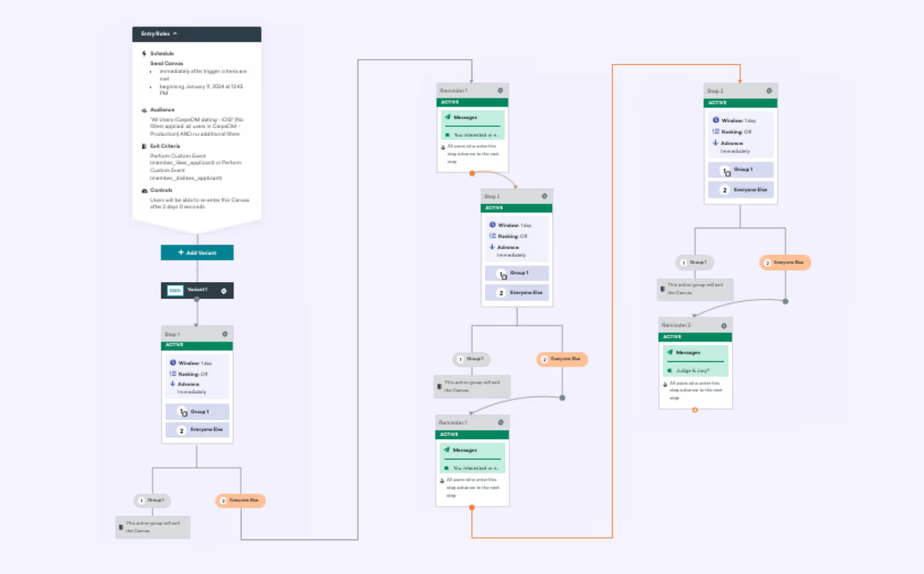Open gear settings on Reminder 1 feeding Step 2
The image size is (924, 574).
[500, 90]
